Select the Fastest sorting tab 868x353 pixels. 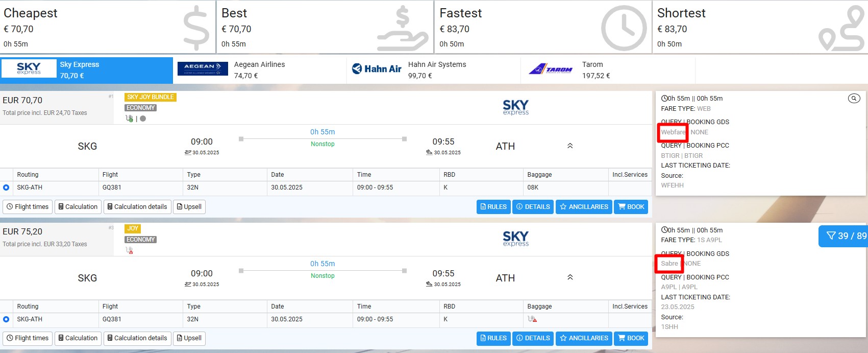pos(543,27)
